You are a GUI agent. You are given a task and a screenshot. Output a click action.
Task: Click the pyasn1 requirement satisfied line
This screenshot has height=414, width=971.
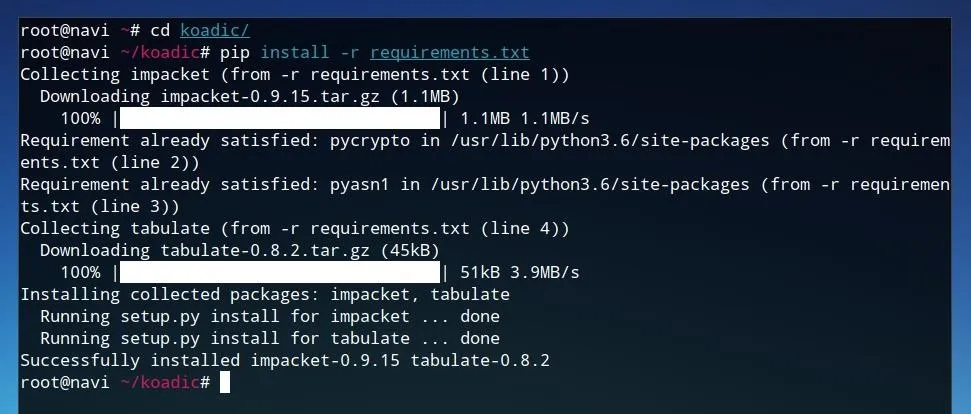point(485,196)
